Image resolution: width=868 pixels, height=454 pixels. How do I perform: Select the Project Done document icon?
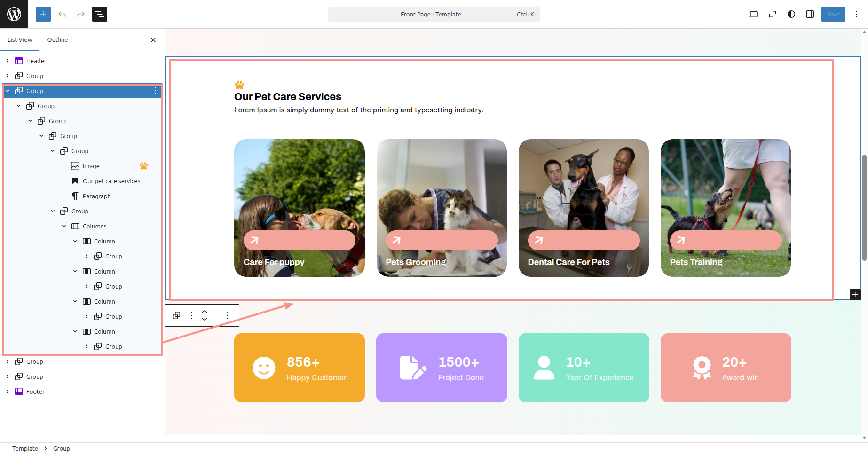coord(413,368)
